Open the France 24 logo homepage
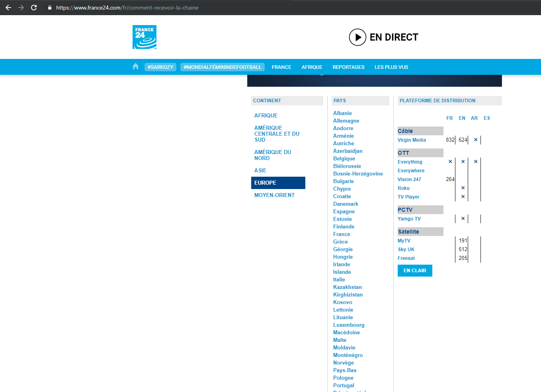 point(145,37)
